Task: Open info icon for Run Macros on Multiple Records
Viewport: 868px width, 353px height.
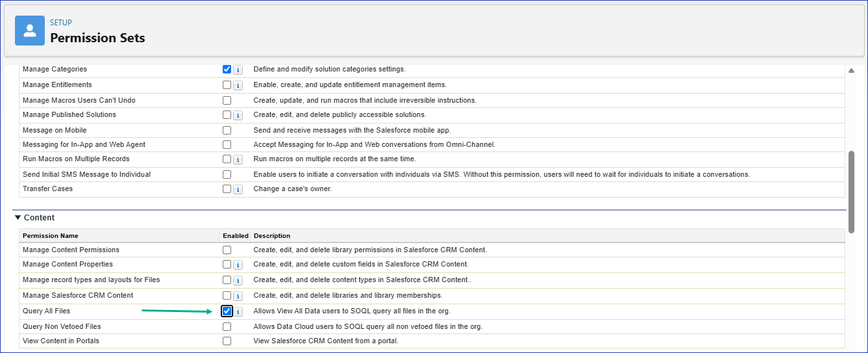Action: [238, 160]
